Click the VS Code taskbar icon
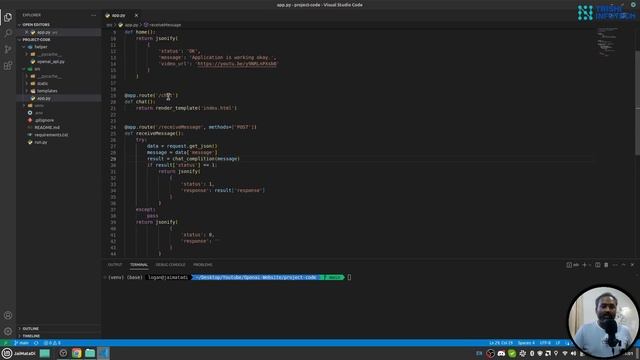Screen dimensions: 640x360 tap(103, 353)
